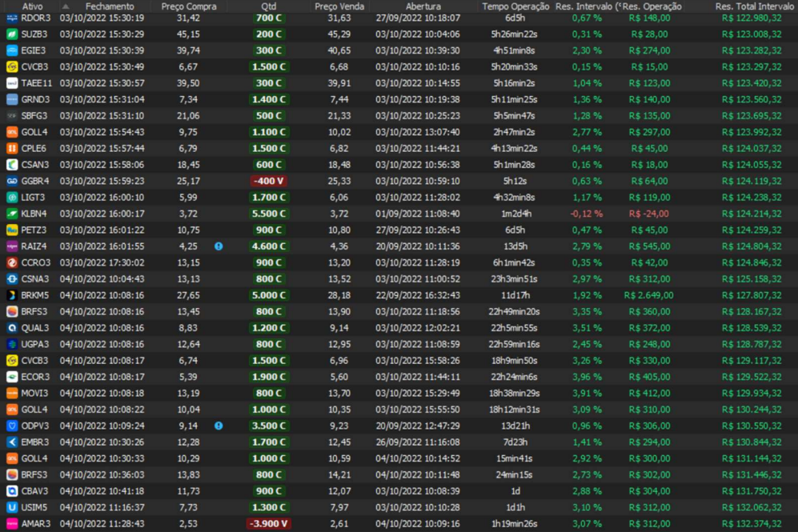Click the USIM5 blue U icon
The image size is (798, 532).
coord(12,507)
